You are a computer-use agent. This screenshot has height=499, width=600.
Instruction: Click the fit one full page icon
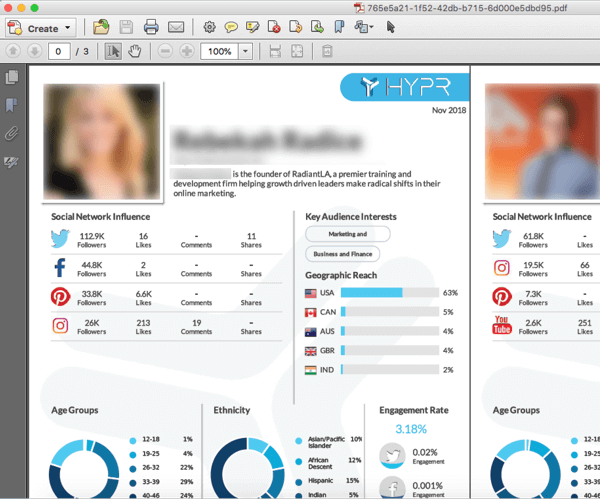[297, 51]
